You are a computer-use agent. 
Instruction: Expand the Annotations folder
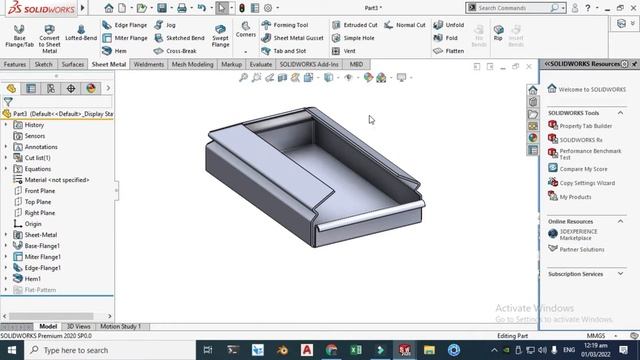[x=6, y=147]
